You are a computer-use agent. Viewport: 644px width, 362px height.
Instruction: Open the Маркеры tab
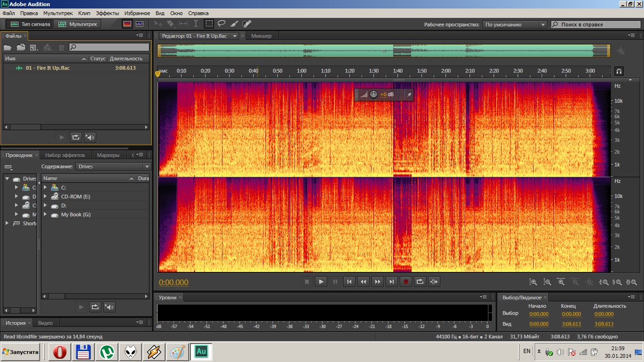click(108, 155)
